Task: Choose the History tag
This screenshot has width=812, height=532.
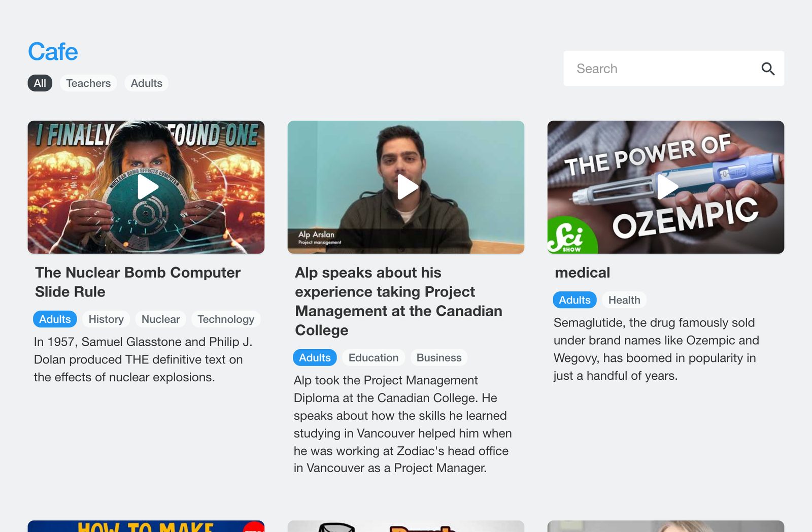Action: tap(106, 319)
